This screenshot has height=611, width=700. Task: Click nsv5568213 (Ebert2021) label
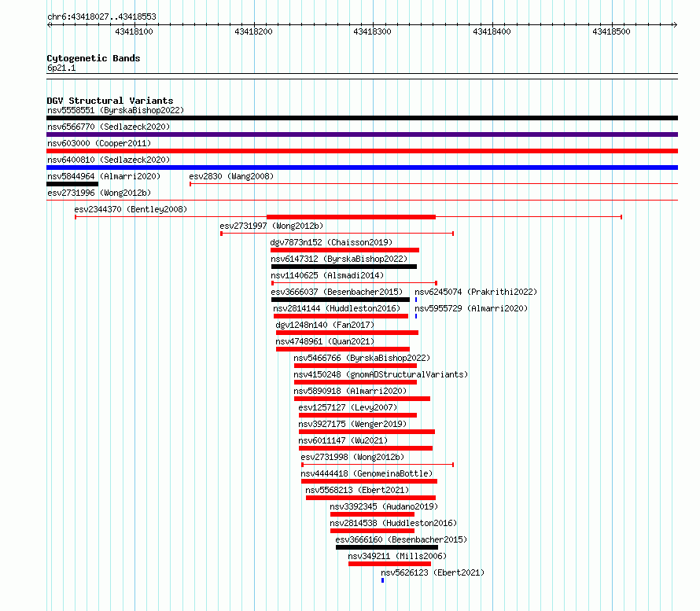coord(357,490)
